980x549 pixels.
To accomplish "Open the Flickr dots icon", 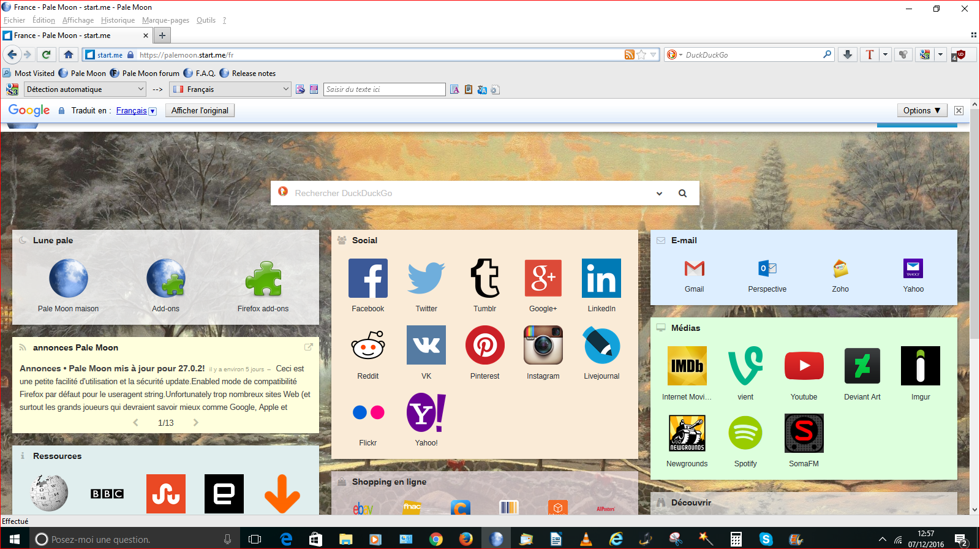I will point(368,412).
